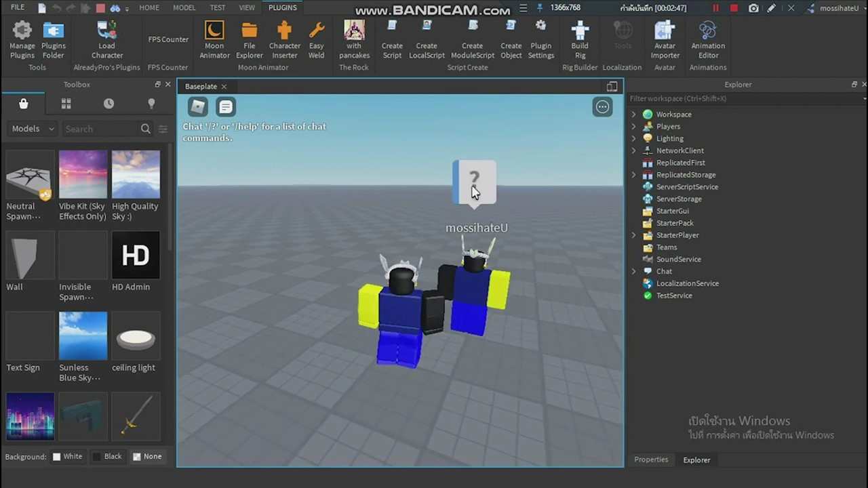This screenshot has width=868, height=488.
Task: Expand the Chat node
Action: coord(634,271)
